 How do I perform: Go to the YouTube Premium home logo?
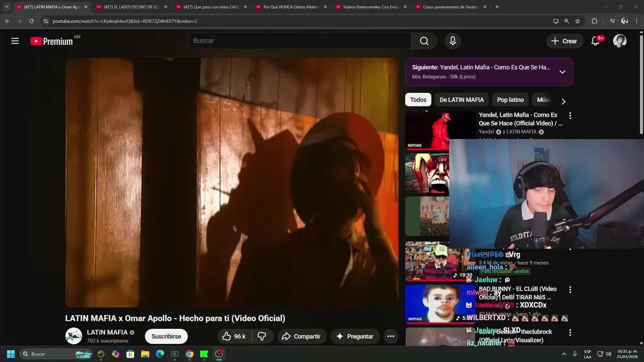point(52,41)
